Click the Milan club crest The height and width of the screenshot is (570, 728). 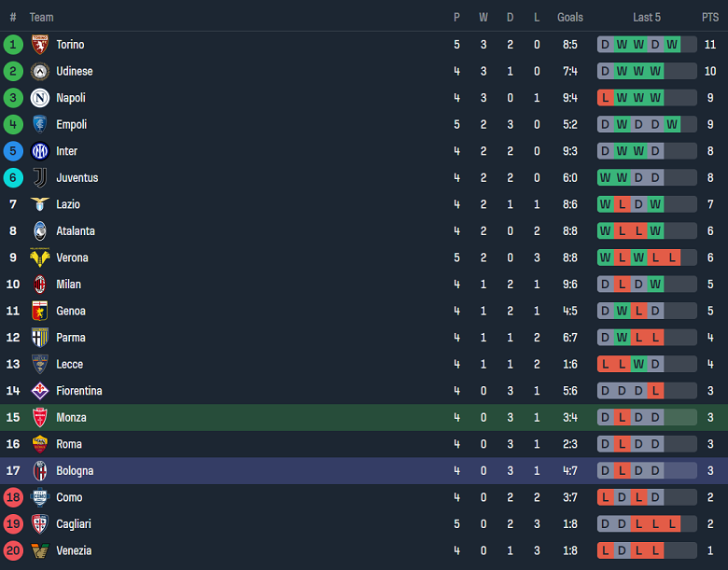pos(39,285)
